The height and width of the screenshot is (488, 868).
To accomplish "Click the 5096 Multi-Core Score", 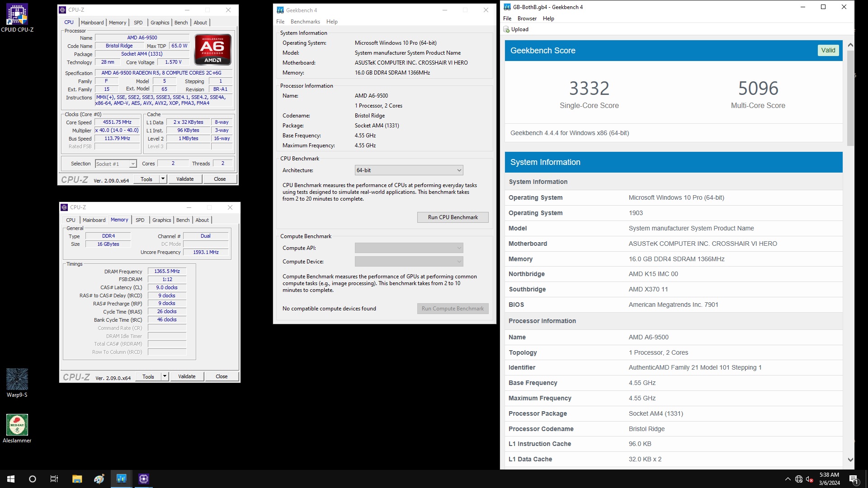I will 758,88.
